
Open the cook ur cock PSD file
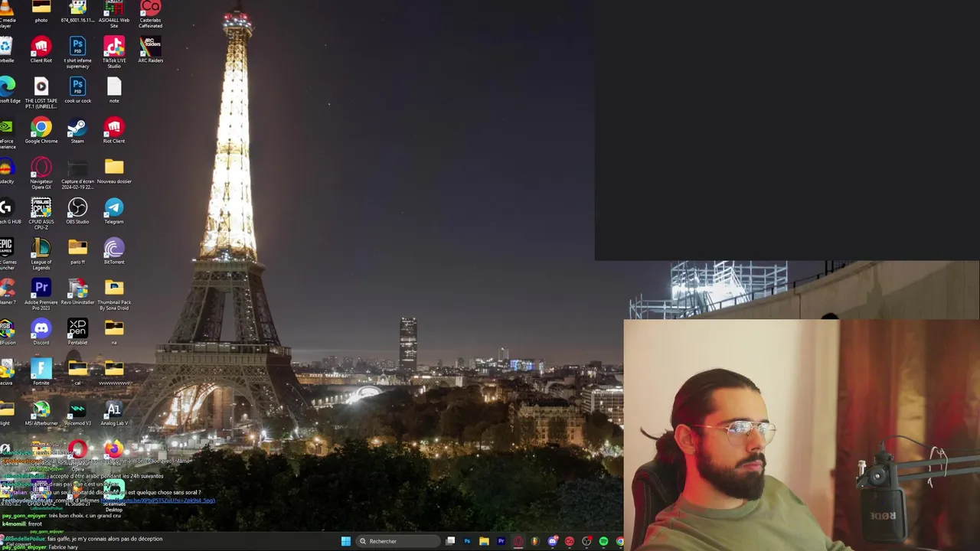[77, 90]
